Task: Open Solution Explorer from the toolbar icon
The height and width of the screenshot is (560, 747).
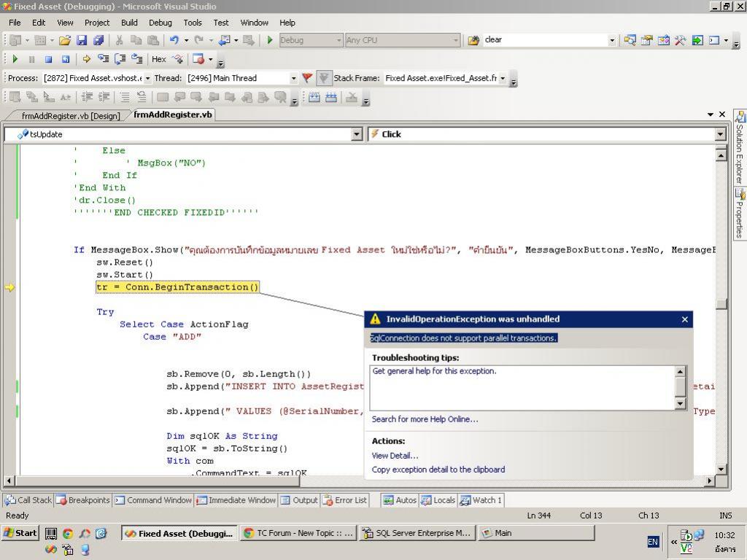Action: click(630, 41)
